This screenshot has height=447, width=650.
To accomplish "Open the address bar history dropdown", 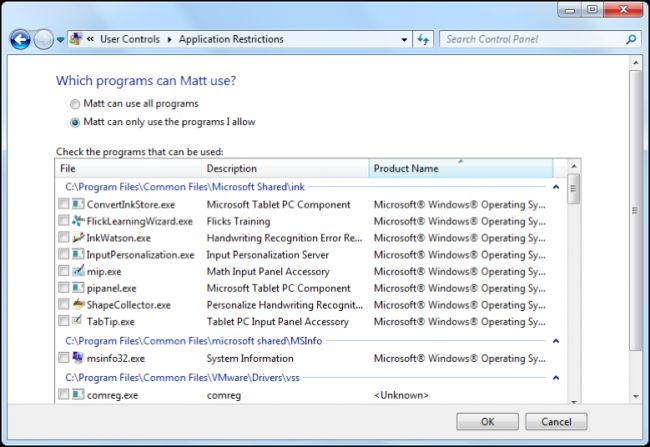I will tap(404, 40).
